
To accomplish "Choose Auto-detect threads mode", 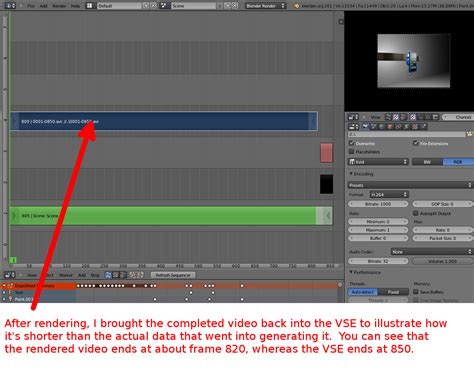I will point(363,292).
